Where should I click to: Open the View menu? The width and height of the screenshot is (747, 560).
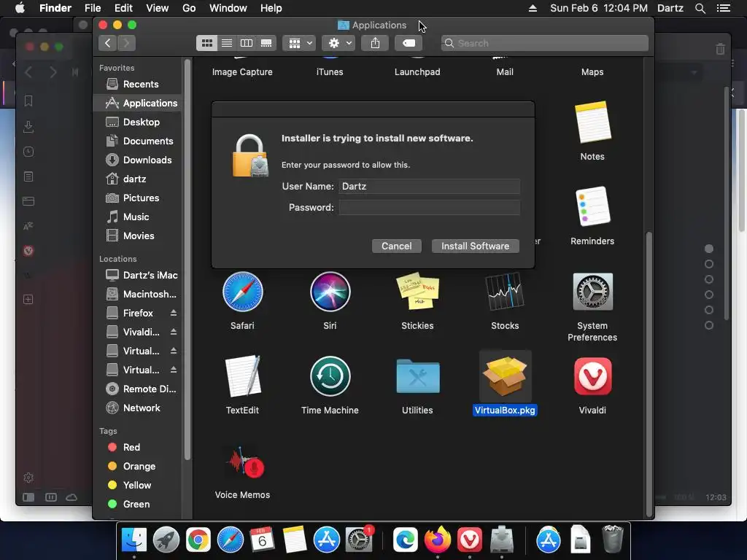158,8
